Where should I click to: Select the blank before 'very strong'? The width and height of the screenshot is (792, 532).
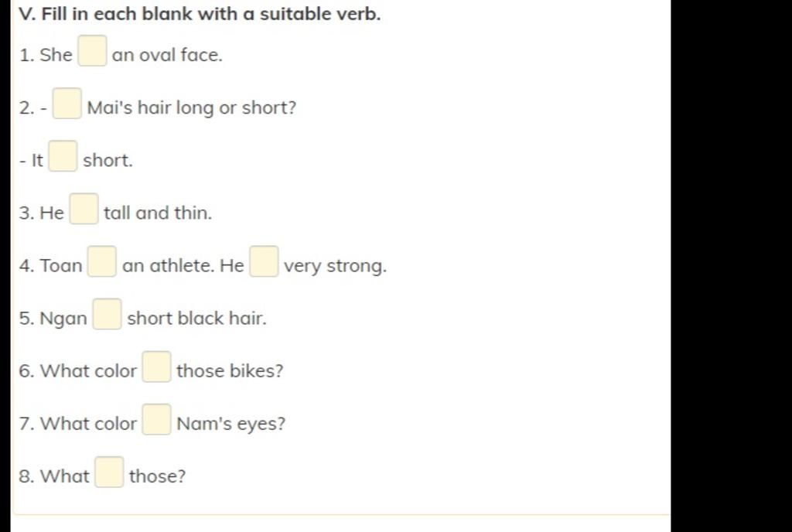pyautogui.click(x=265, y=261)
